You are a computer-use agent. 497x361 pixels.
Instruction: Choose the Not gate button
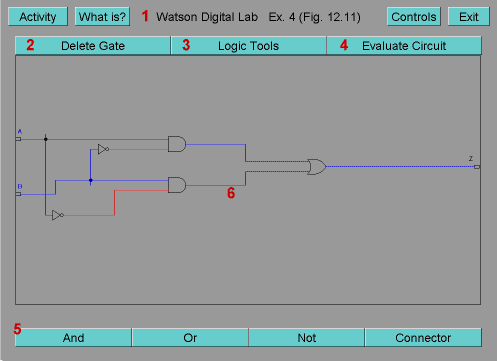(307, 338)
